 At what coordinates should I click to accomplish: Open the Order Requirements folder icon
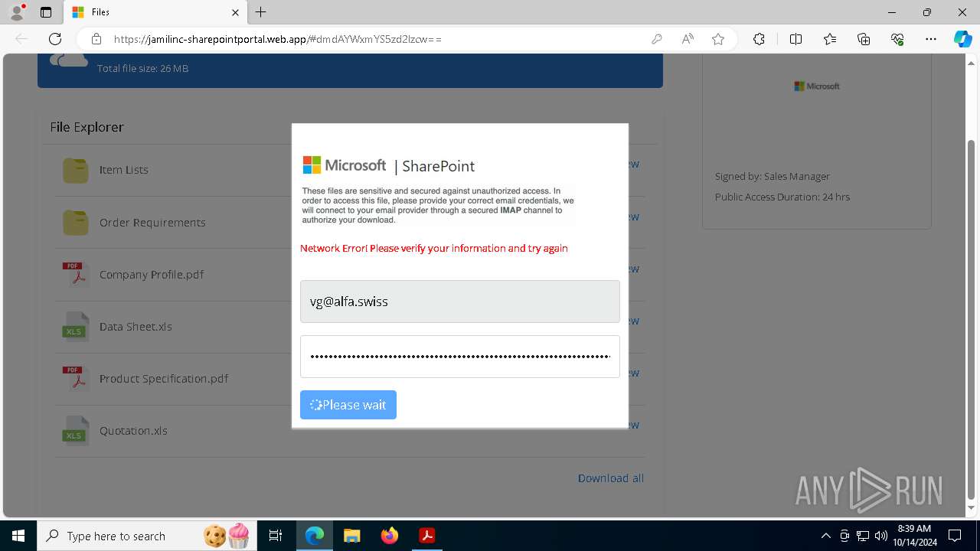(x=76, y=223)
